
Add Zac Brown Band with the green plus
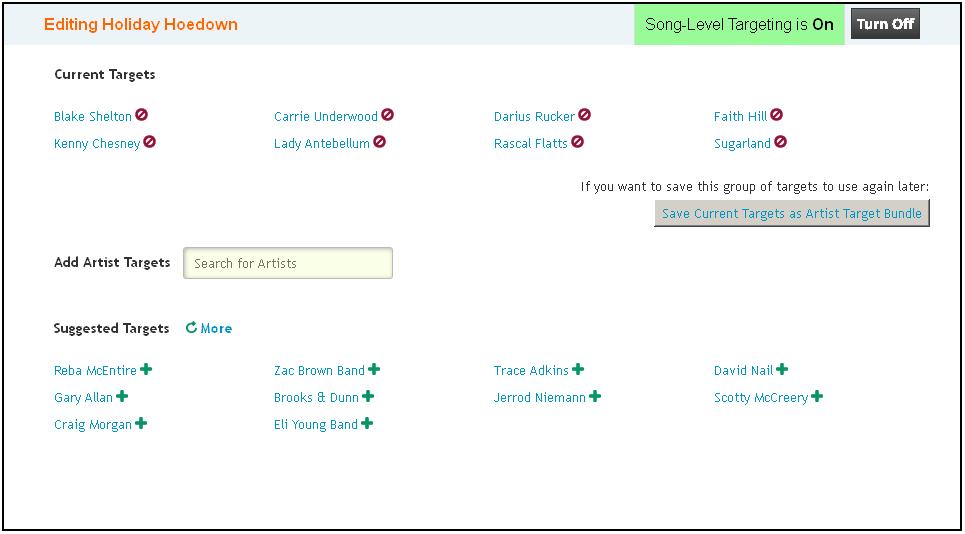coord(374,369)
